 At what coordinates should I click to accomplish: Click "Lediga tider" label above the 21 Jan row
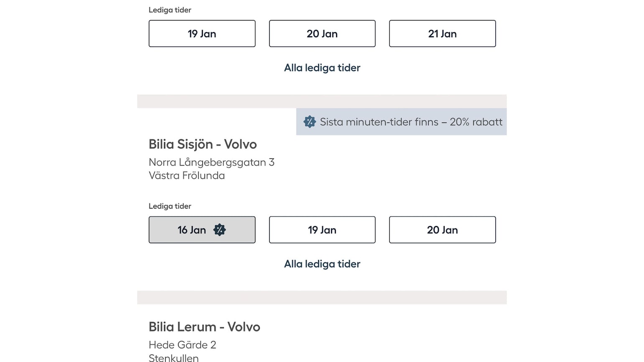170,10
